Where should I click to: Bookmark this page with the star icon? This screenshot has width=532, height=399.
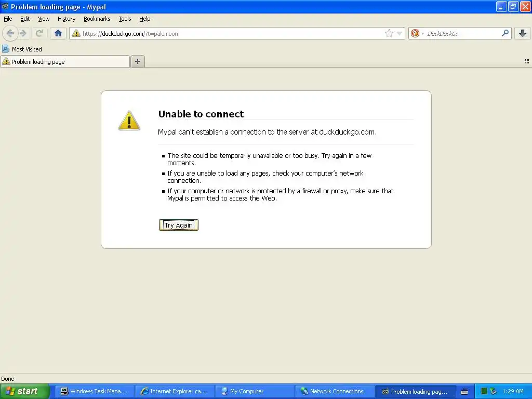pos(389,33)
